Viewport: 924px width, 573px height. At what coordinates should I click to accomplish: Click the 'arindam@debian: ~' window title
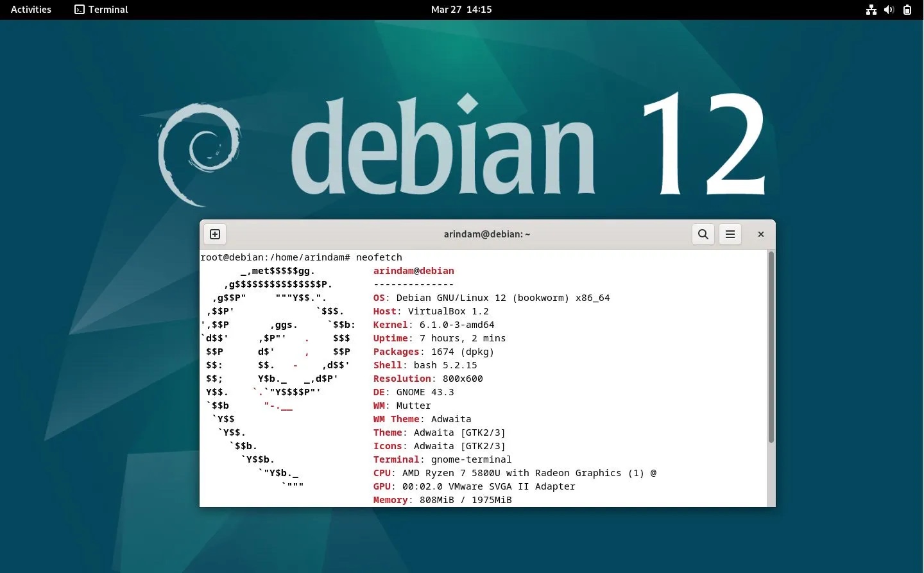click(487, 234)
